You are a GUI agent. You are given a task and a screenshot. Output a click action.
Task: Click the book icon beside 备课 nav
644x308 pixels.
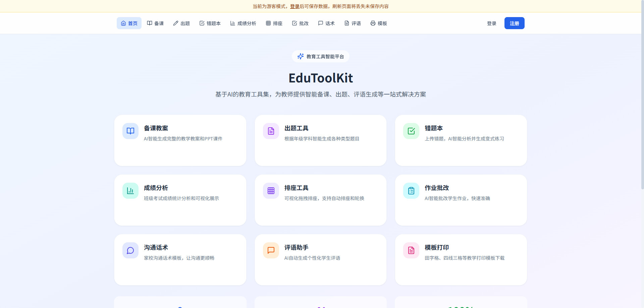point(150,23)
